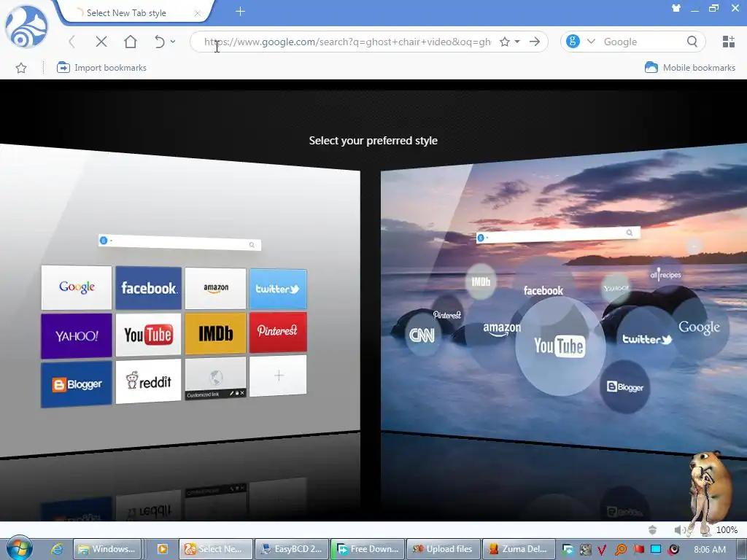Click the Blogger bubble
Screen dimensions: 747x560
click(625, 386)
